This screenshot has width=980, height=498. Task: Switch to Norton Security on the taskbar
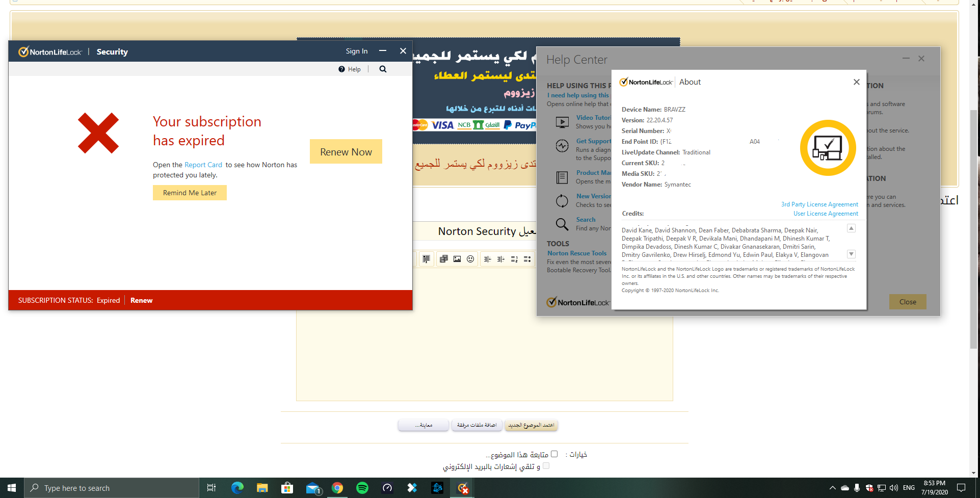(463, 488)
